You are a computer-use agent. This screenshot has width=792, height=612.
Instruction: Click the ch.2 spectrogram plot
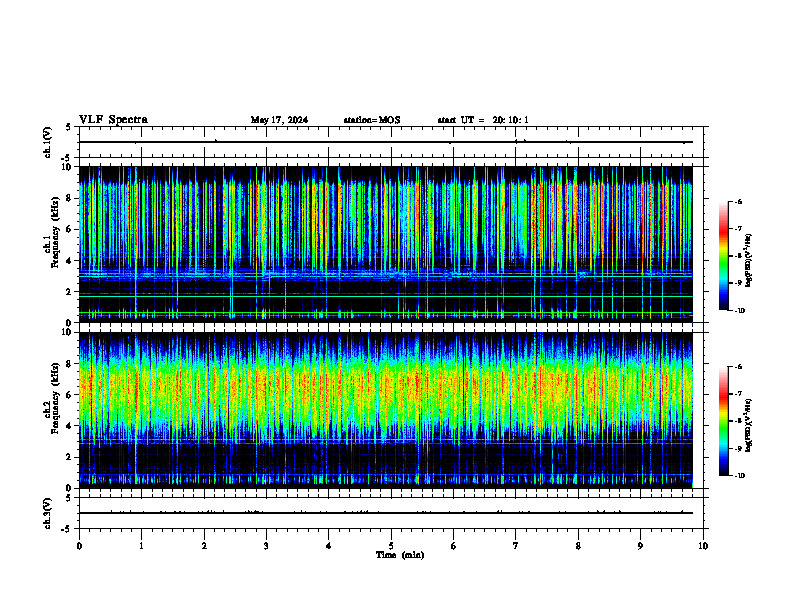point(385,410)
